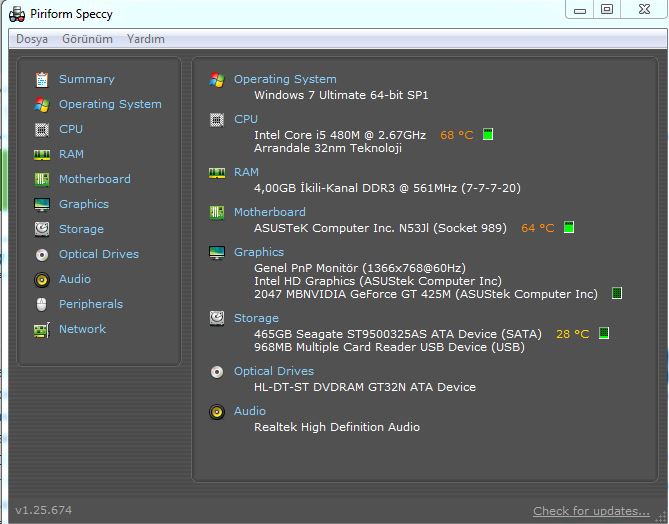669x524 pixels.
Task: Select CPU in the sidebar list
Action: point(71,129)
